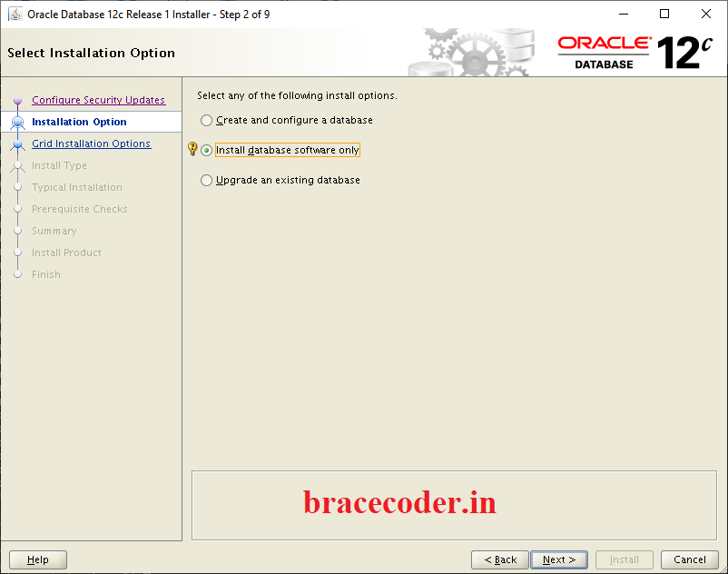Click the lightbulb hint icon
The height and width of the screenshot is (574, 728).
pyautogui.click(x=192, y=149)
